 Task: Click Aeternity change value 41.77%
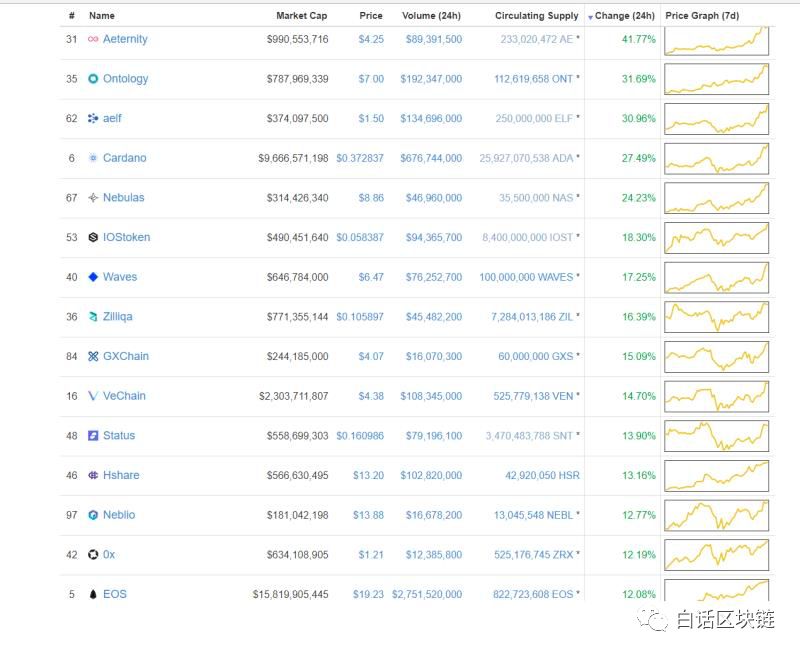pyautogui.click(x=639, y=39)
